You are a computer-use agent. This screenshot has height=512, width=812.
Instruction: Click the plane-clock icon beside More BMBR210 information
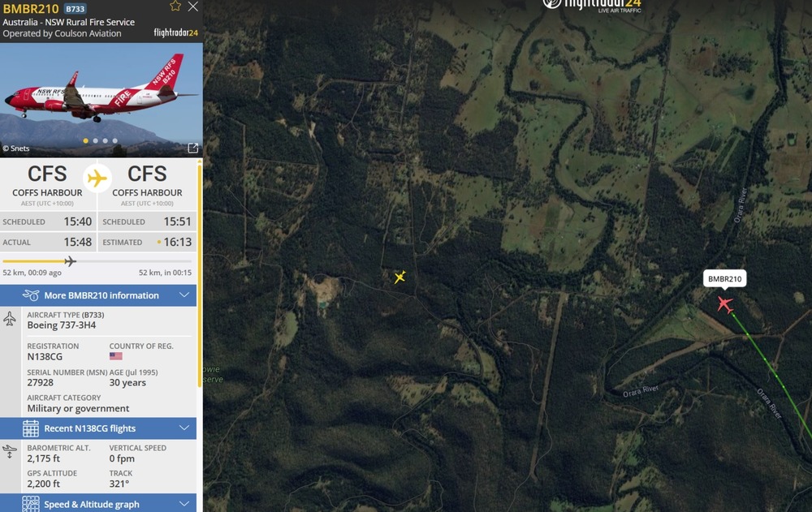[x=31, y=295]
